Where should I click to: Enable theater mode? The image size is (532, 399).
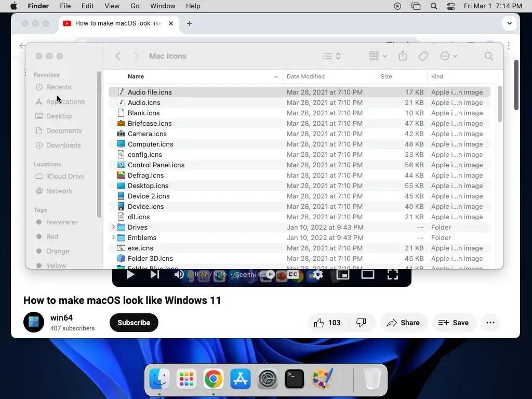(x=367, y=274)
